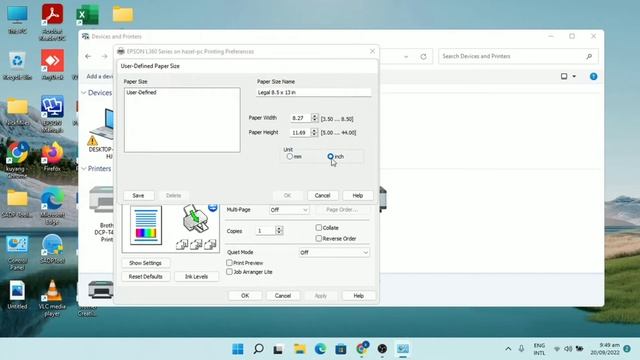Enable the Job Arranger Lite checkbox

click(229, 271)
